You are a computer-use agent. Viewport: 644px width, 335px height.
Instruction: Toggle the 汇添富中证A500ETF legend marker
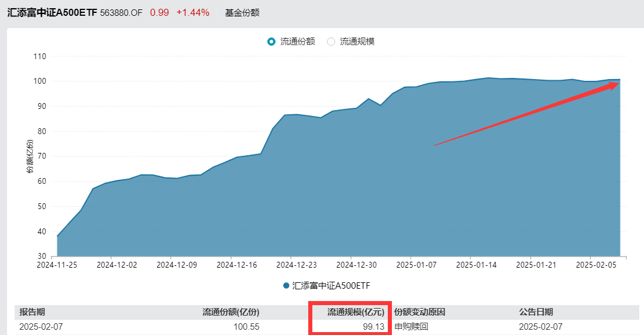pos(286,286)
